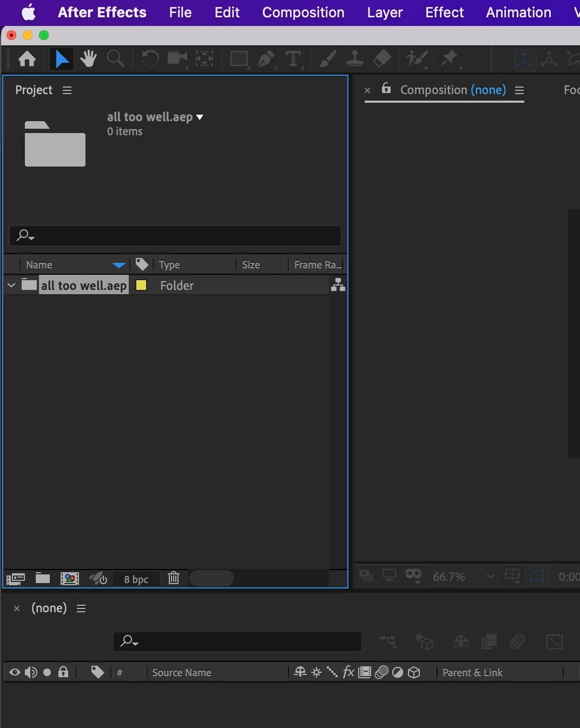Viewport: 580px width, 728px height.
Task: Toggle the composition viewer lock
Action: pyautogui.click(x=386, y=88)
